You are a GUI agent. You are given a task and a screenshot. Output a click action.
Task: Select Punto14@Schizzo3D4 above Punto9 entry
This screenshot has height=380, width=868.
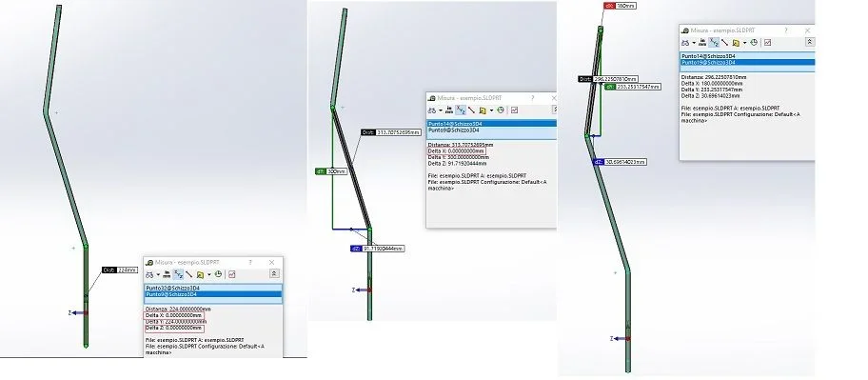tap(491, 124)
